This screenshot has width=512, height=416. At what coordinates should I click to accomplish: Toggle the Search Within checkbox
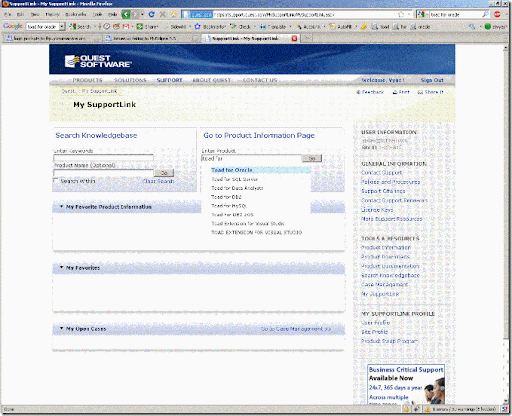point(56,180)
